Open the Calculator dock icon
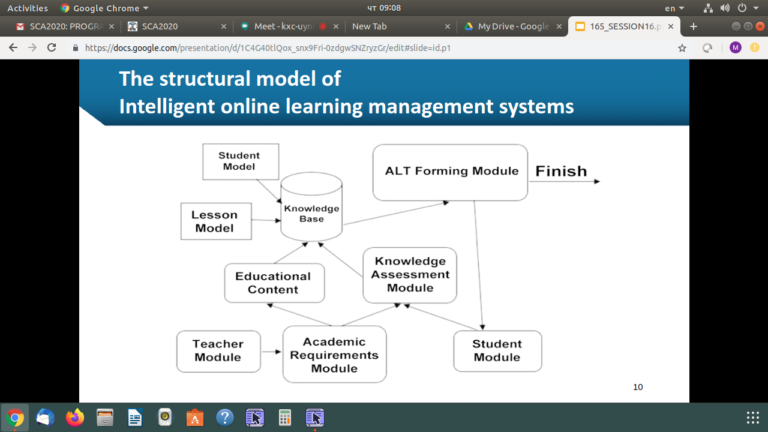 [x=285, y=417]
